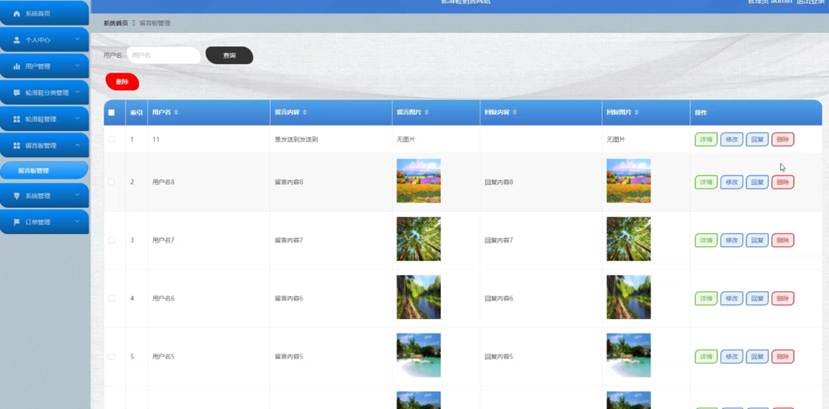Click 修改 for the 用户名7 row
Screen dimensions: 829x409
pyautogui.click(x=732, y=240)
